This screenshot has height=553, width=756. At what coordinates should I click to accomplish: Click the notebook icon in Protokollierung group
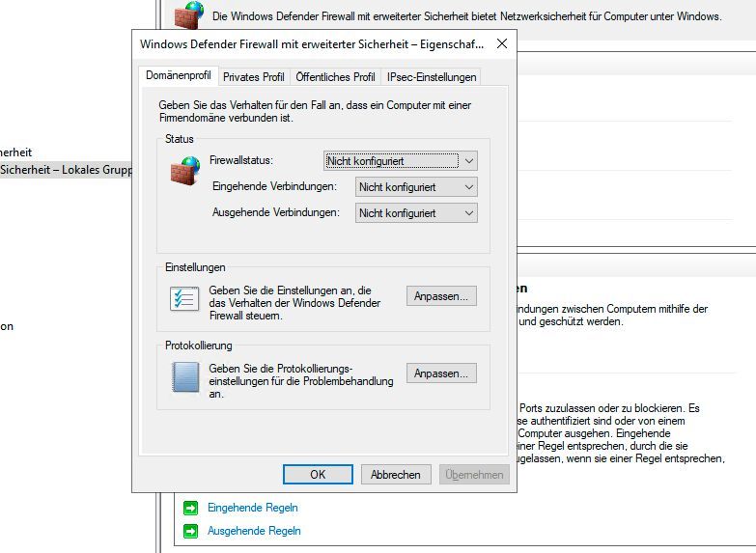185,377
